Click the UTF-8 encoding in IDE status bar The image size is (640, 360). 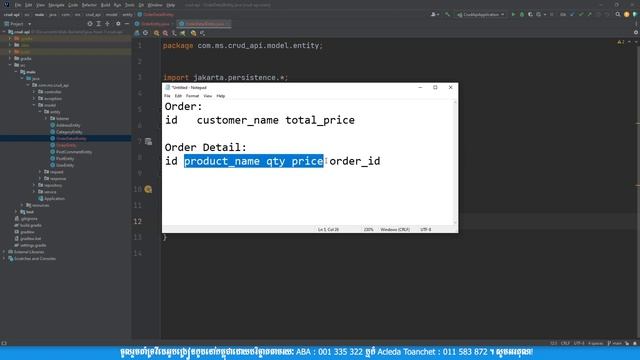pyautogui.click(x=579, y=343)
